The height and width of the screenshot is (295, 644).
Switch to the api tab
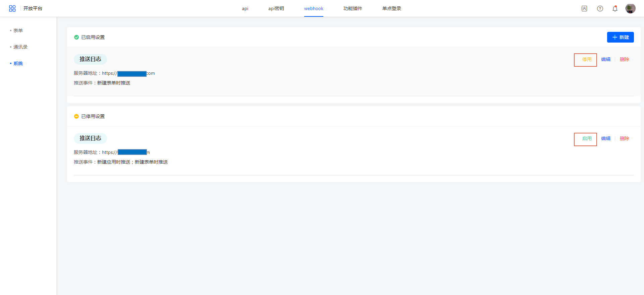pos(245,9)
